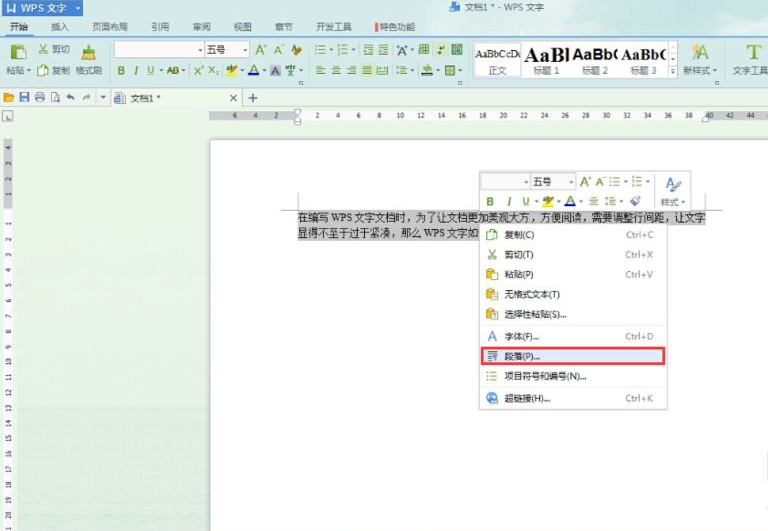Open the References (引用) ribbon tab
Screen dimensions: 768x531
160,27
